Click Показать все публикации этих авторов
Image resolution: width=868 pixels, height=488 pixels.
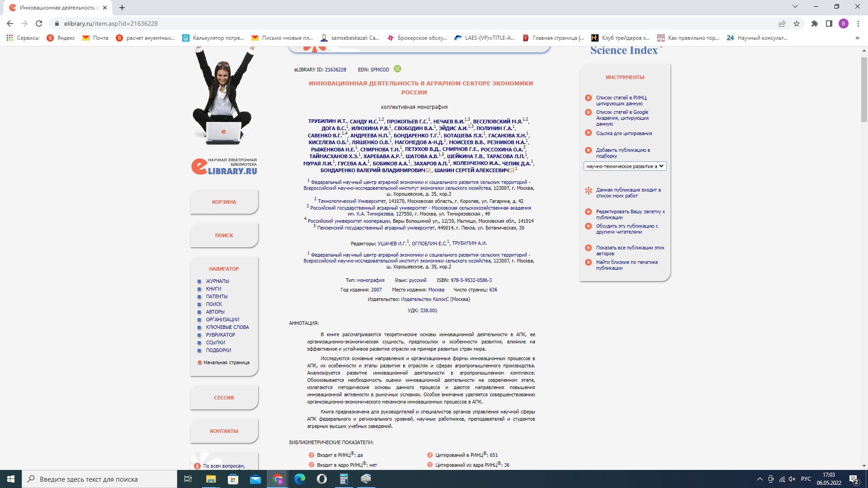click(x=630, y=250)
